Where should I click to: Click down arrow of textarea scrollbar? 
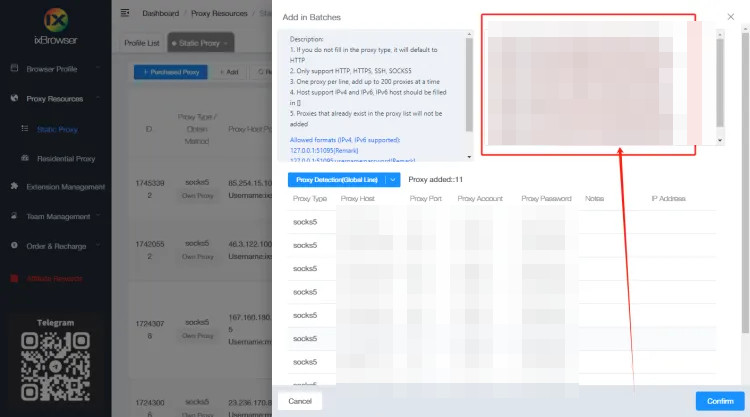pyautogui.click(x=720, y=141)
